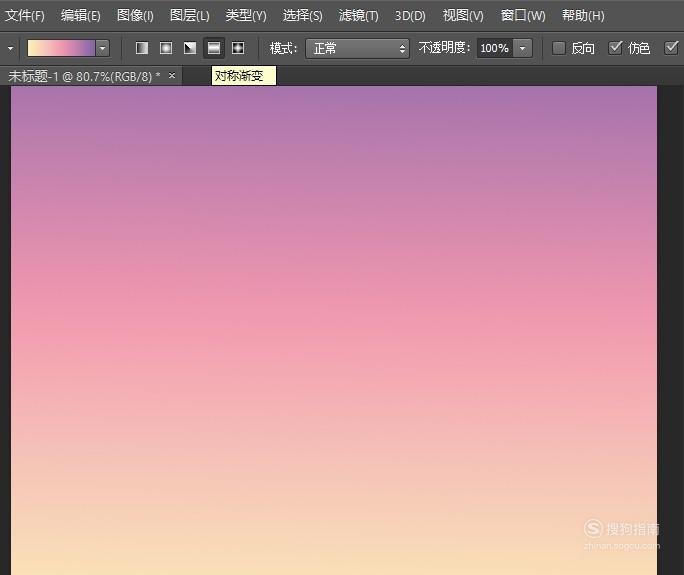Open the 选择(S) menu
Image resolution: width=684 pixels, height=575 pixels.
[x=302, y=16]
